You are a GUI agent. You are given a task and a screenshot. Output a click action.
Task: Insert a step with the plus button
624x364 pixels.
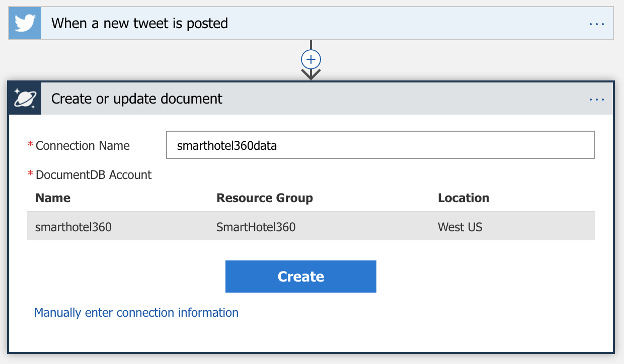(311, 59)
